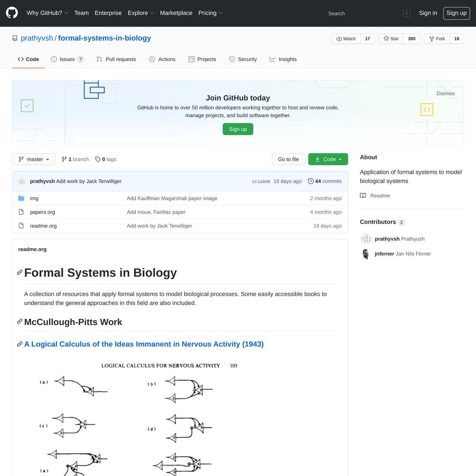The width and height of the screenshot is (476, 476).
Task: Click the Go to file button
Action: [288, 159]
